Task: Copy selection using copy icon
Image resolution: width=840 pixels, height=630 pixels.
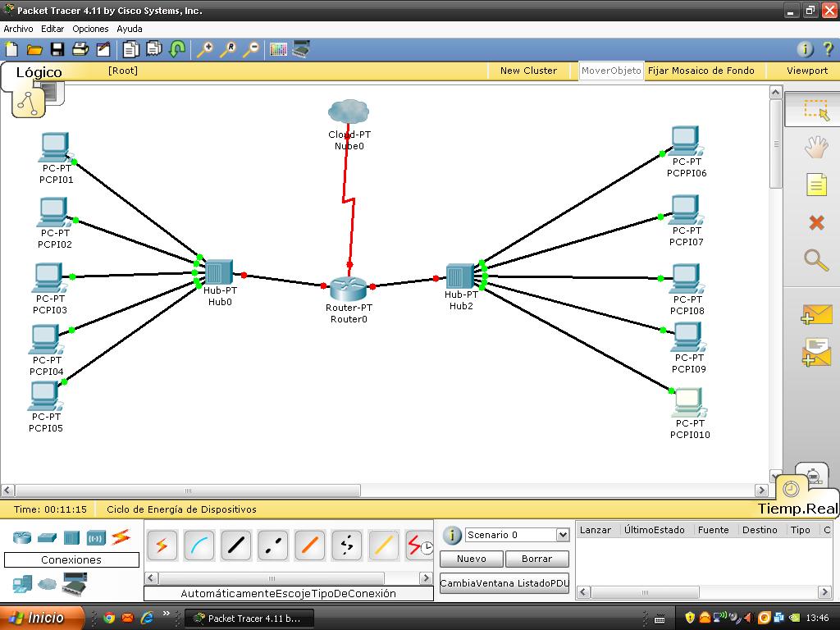Action: pyautogui.click(x=130, y=49)
